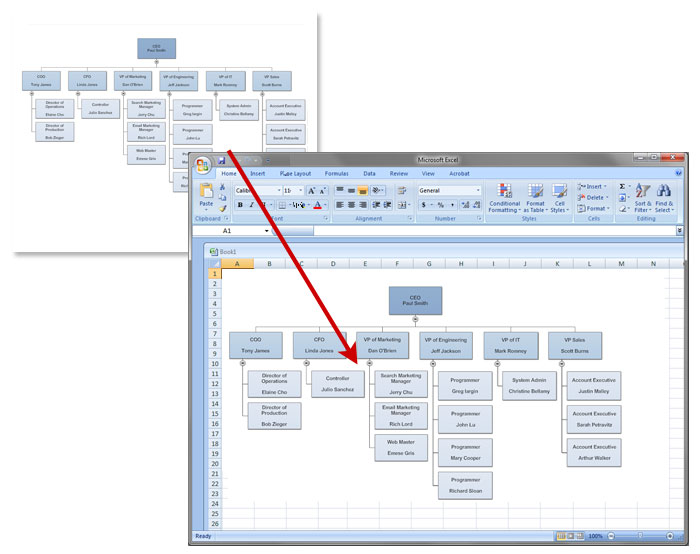Open the Font dialog launcher
The height and width of the screenshot is (554, 700).
click(x=326, y=218)
